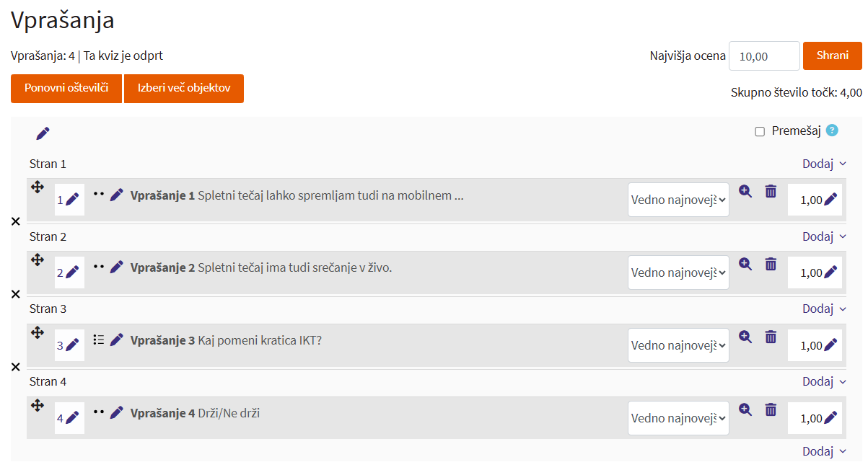Delete Vprašanje 4 using trash icon

click(x=771, y=409)
